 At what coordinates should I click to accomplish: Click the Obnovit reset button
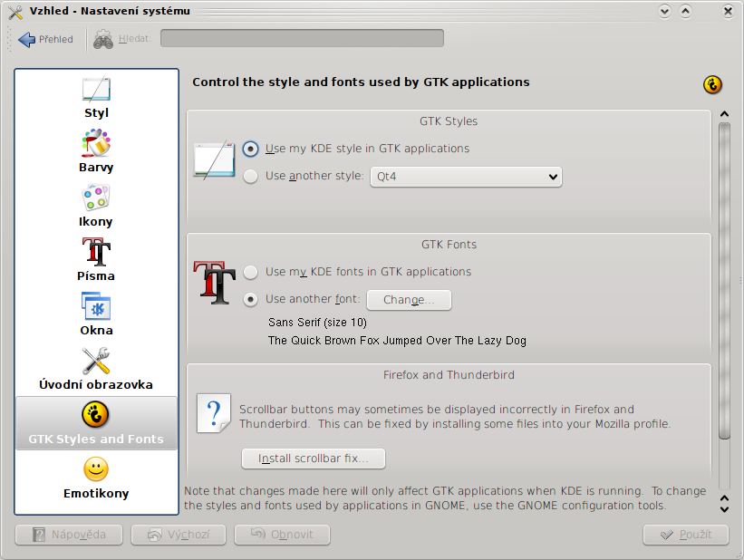(x=282, y=535)
